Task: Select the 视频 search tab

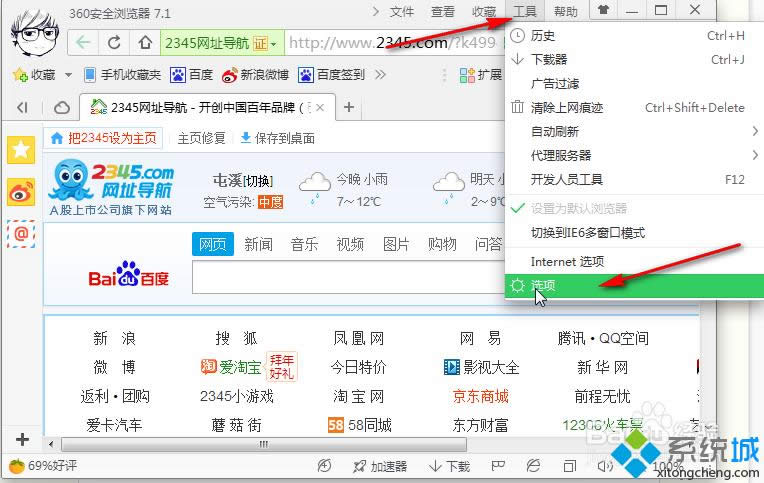Action: [x=350, y=244]
